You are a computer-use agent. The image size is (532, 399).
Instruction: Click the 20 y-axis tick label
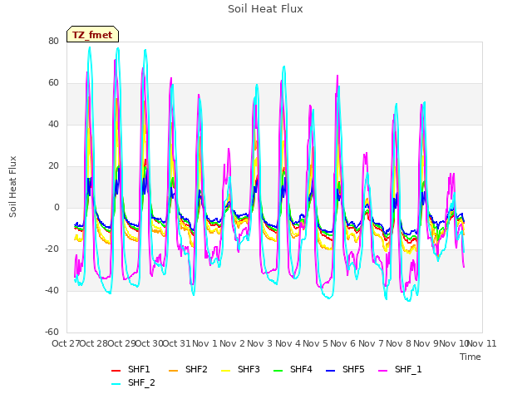(x=53, y=166)
